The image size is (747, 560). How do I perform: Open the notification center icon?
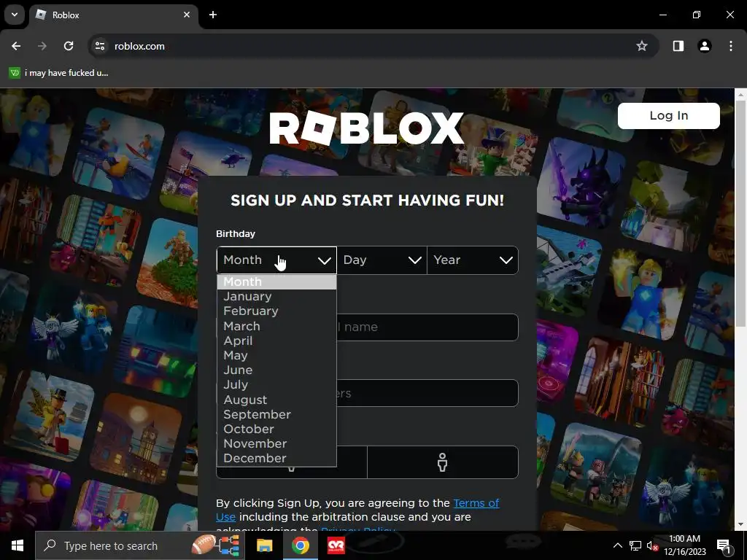pos(724,545)
